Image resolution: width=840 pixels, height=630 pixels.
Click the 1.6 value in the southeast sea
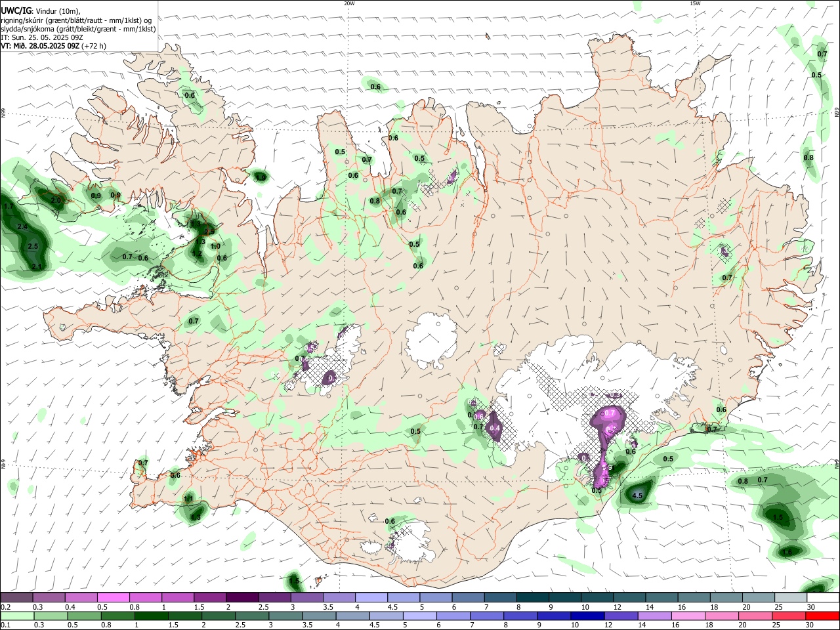[787, 552]
